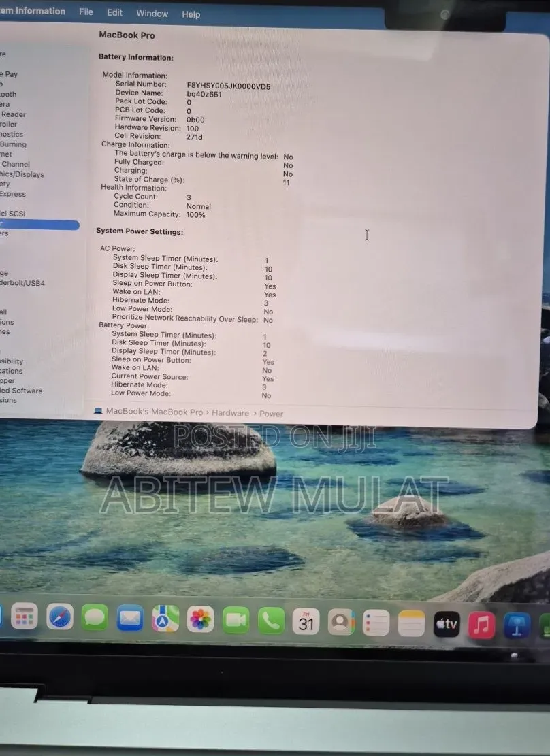Open Launchpad from the dock
This screenshot has height=756, width=550.
coord(24,616)
